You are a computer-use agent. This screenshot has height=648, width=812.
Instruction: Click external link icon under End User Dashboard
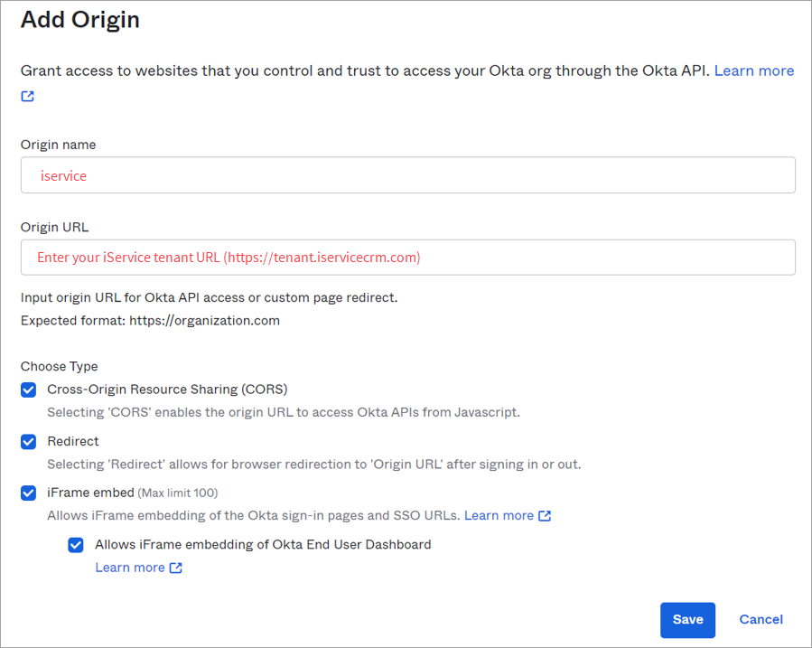tap(176, 568)
